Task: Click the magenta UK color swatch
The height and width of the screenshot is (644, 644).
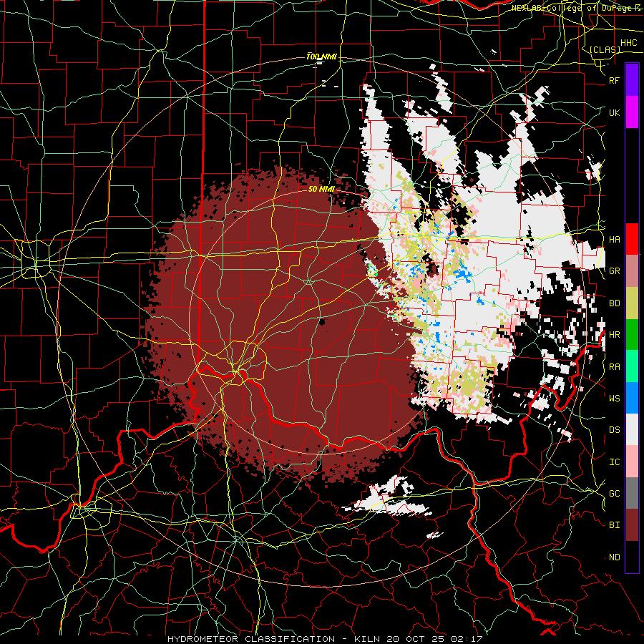Action: (x=632, y=112)
